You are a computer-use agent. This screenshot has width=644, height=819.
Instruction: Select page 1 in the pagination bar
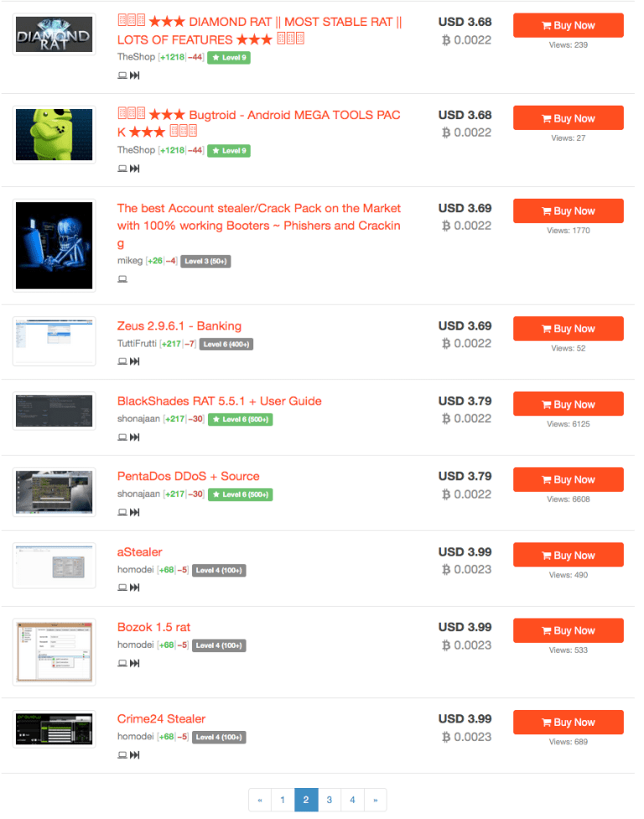(283, 800)
